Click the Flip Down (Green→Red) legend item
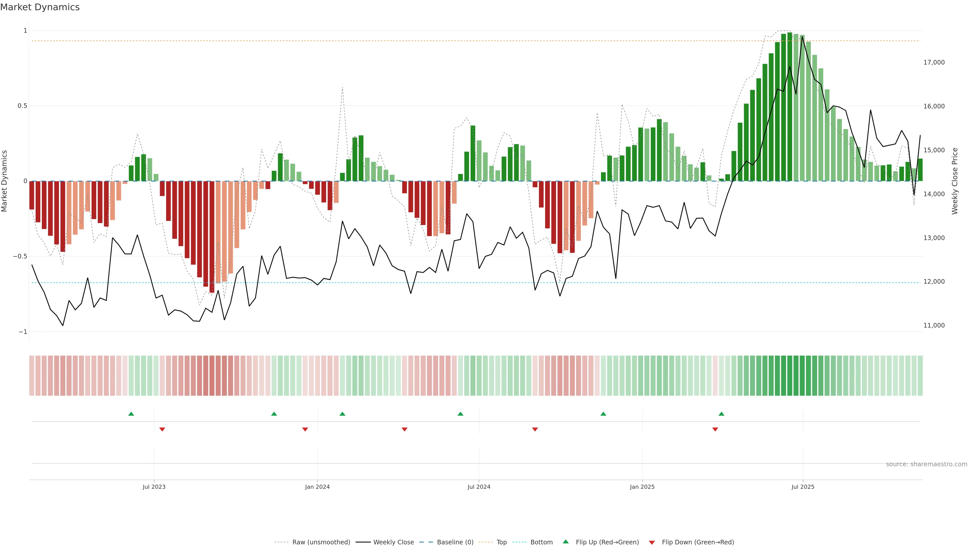 (x=698, y=542)
